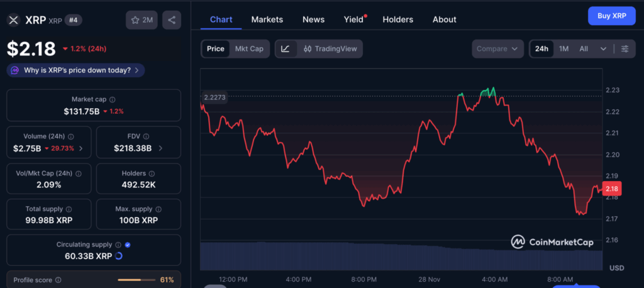Click the star watchlist 2M button

pyautogui.click(x=142, y=20)
